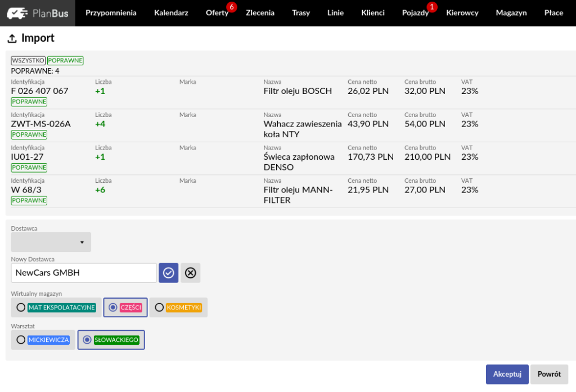Click the red badge on Pojazdy
Screen dimensions: 576x392
431,7
